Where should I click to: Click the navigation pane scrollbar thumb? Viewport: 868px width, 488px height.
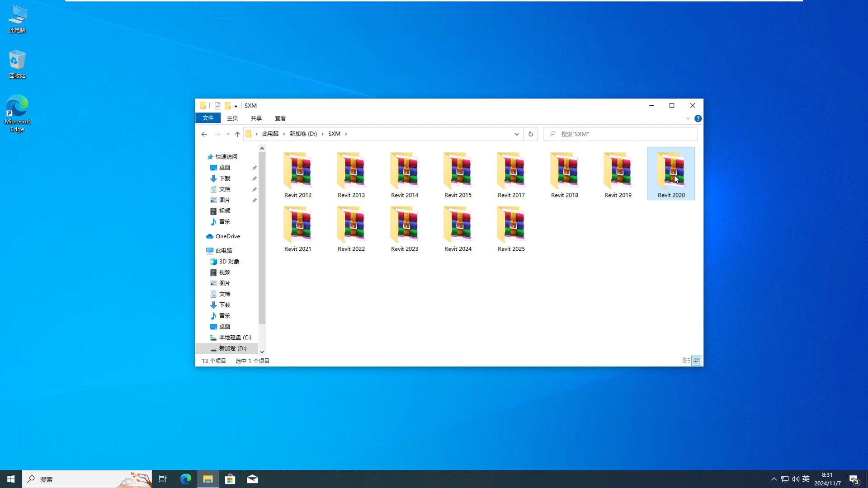[x=262, y=238]
